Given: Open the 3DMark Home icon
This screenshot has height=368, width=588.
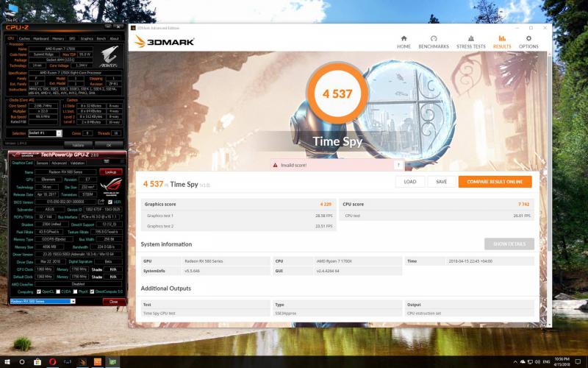Looking at the screenshot, I should tap(404, 41).
